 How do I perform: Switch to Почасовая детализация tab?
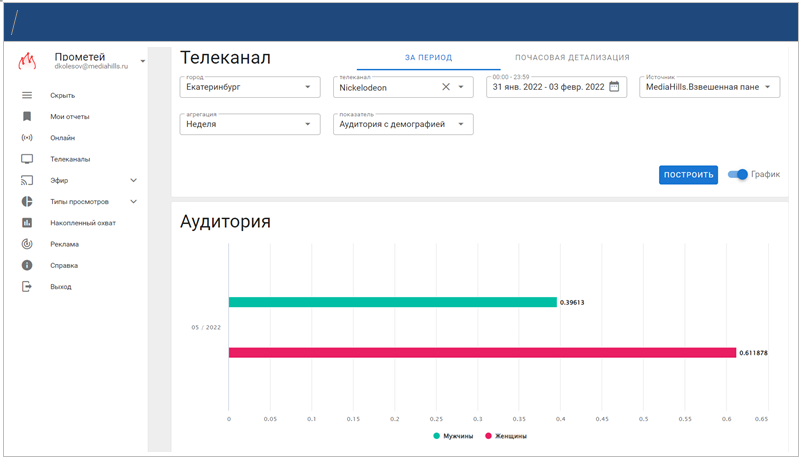coord(571,58)
